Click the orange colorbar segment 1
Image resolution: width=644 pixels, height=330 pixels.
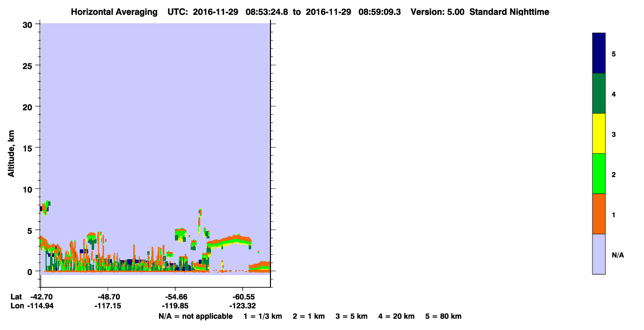(599, 214)
